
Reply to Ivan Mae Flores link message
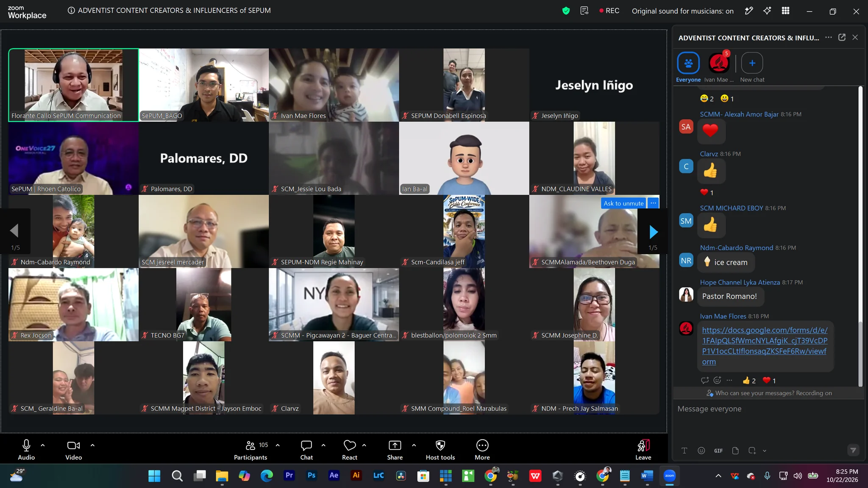[704, 380]
